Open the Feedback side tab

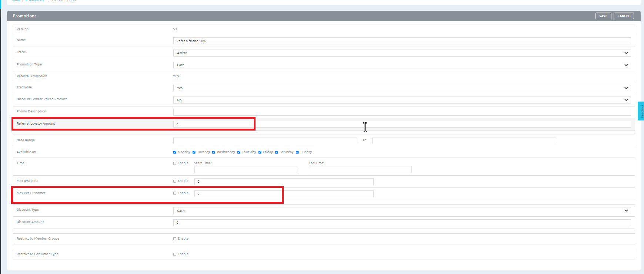[641, 111]
